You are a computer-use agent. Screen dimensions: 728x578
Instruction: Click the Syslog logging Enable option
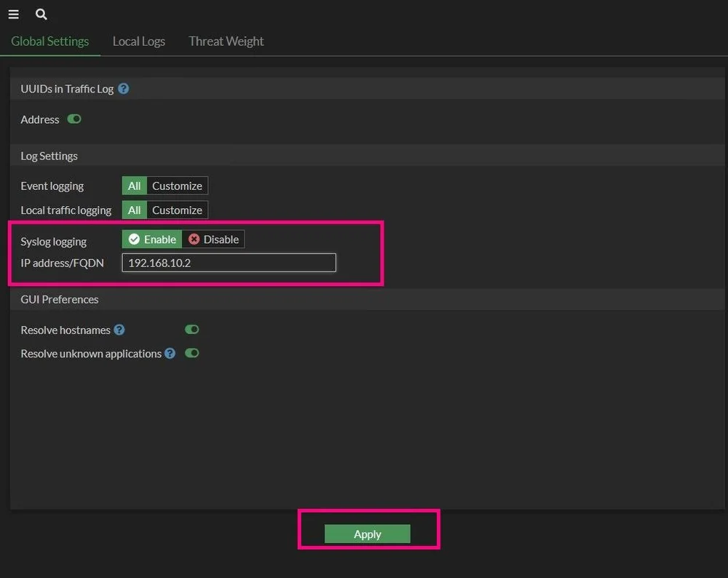coord(151,239)
